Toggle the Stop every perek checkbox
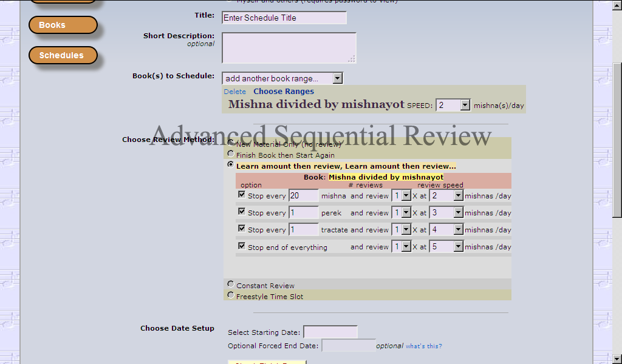The width and height of the screenshot is (622, 364). (x=242, y=212)
